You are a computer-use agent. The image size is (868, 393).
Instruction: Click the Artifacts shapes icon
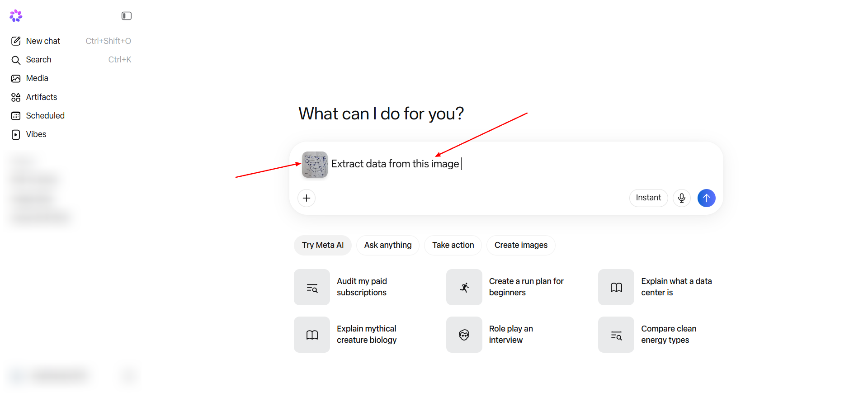tap(16, 97)
